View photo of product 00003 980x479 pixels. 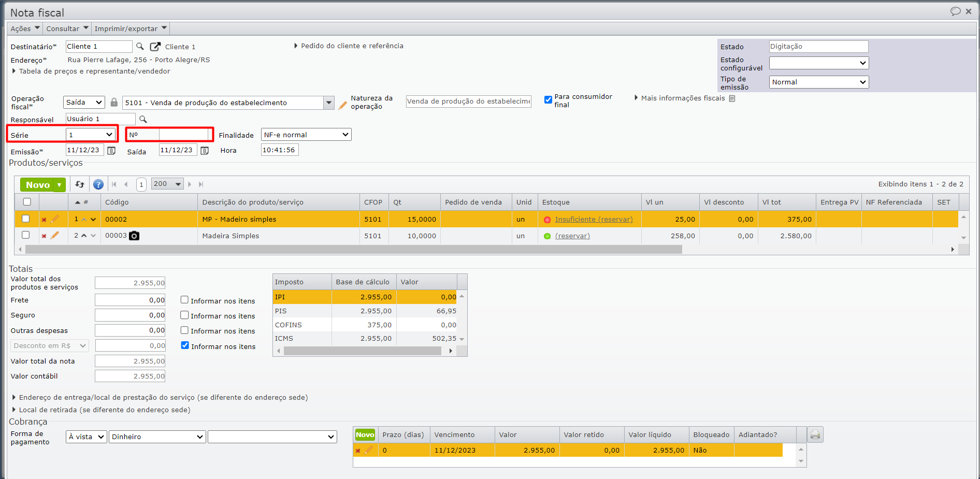(134, 236)
